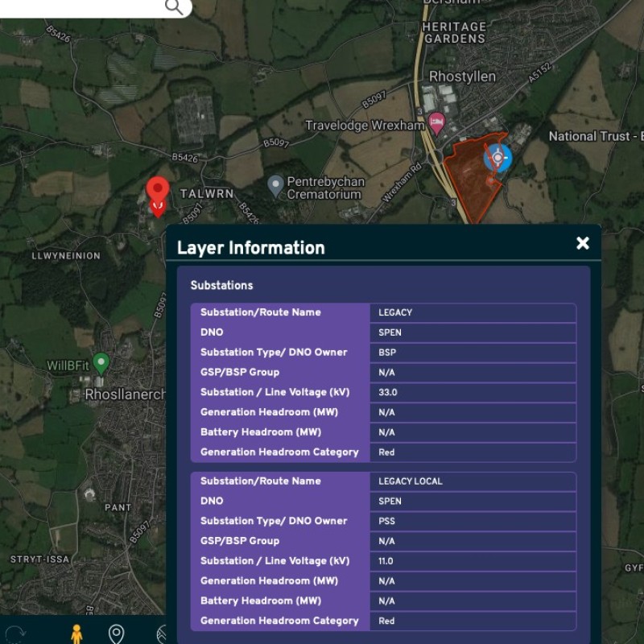Image resolution: width=644 pixels, height=644 pixels.
Task: Click the 'HERITAGE GARDENS' map label
Action: pos(455,32)
